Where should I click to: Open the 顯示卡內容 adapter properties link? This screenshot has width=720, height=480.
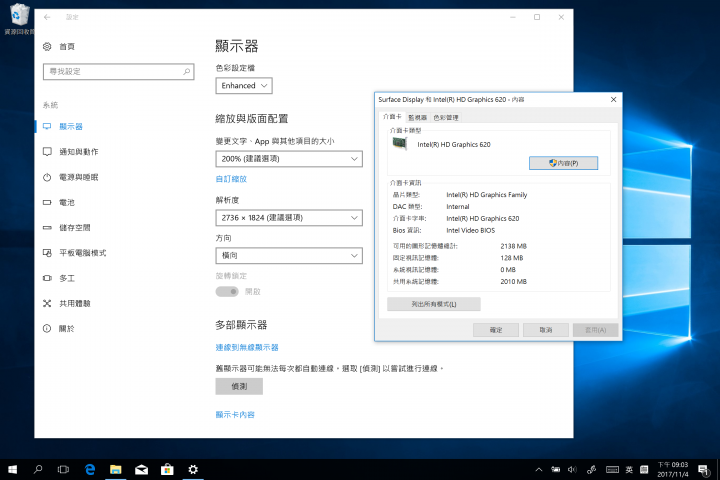coord(235,415)
